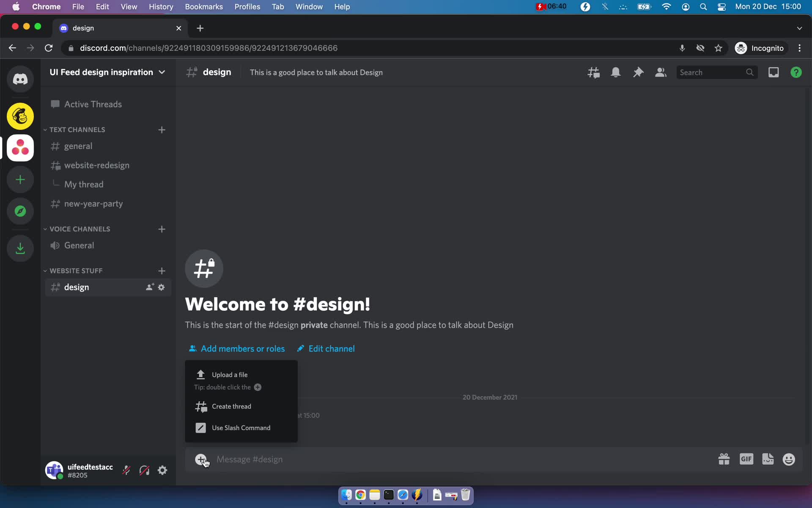Toggle microphone mute in user panel

click(x=126, y=470)
